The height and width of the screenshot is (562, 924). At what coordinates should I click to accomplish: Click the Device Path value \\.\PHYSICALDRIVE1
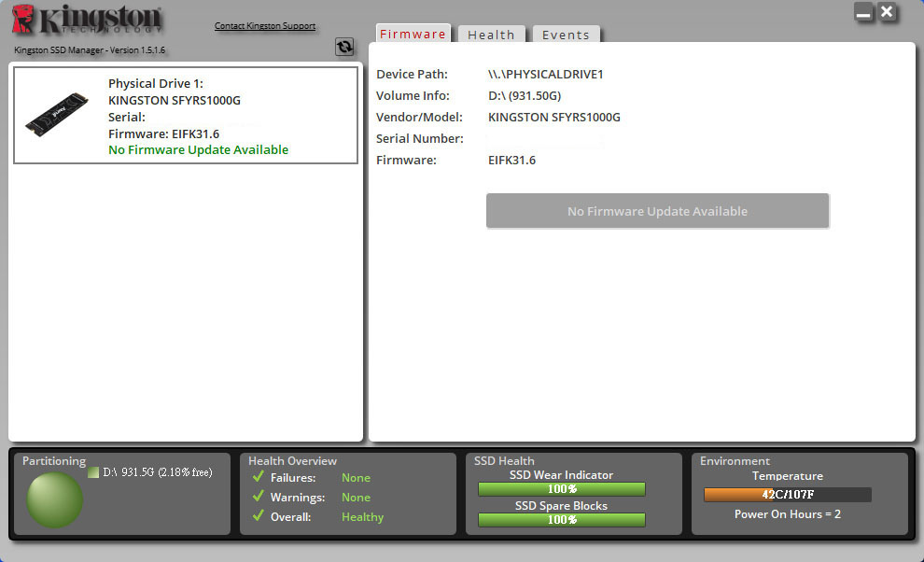tap(546, 75)
